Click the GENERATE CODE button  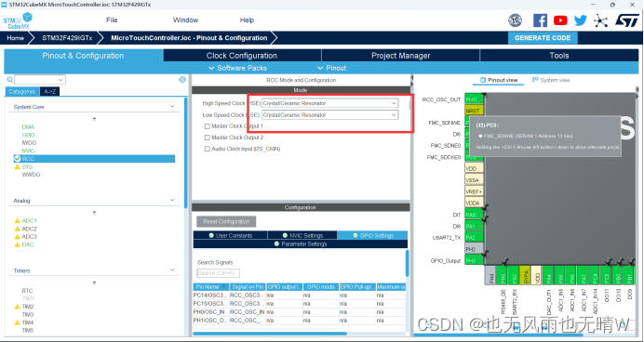(543, 38)
